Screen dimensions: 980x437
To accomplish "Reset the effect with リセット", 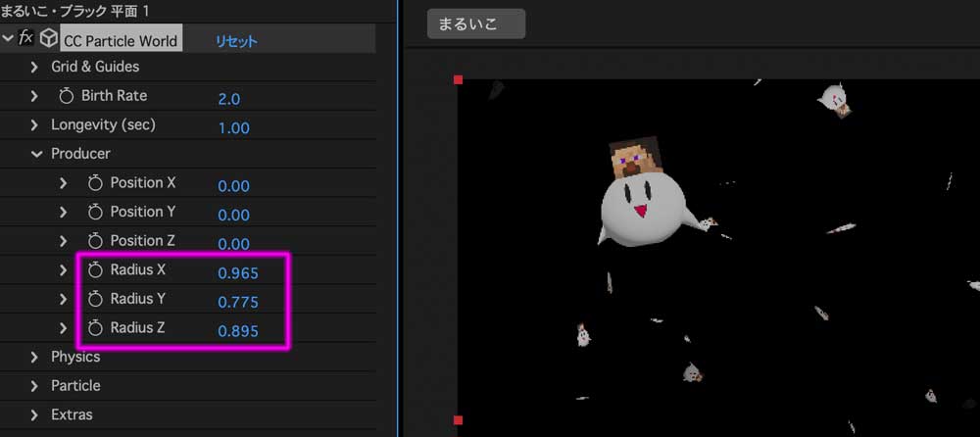I will click(236, 42).
